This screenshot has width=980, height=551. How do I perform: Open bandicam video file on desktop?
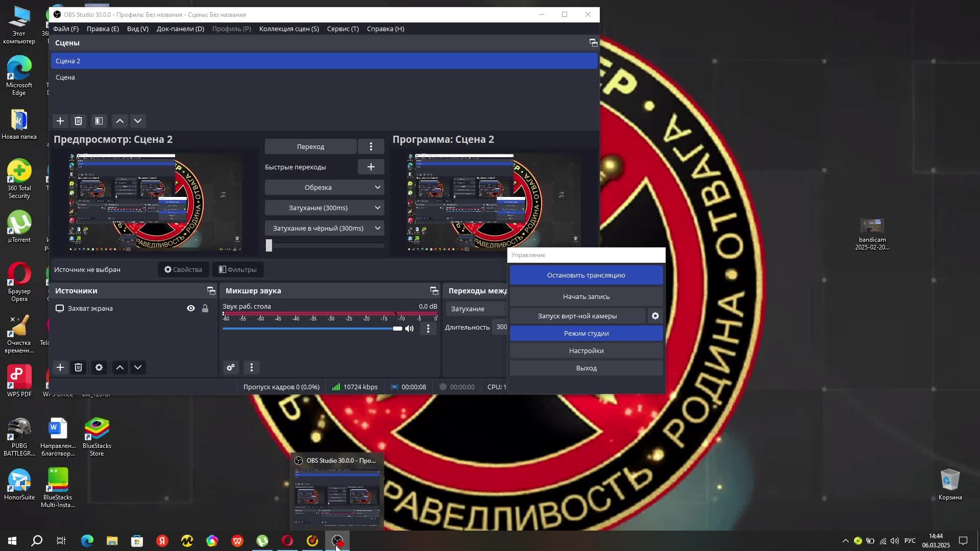tap(872, 234)
